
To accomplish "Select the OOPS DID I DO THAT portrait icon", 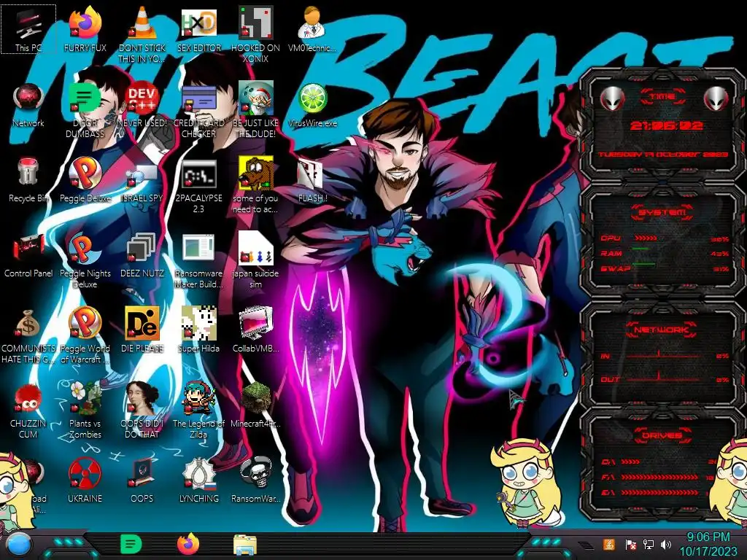I will point(142,411).
